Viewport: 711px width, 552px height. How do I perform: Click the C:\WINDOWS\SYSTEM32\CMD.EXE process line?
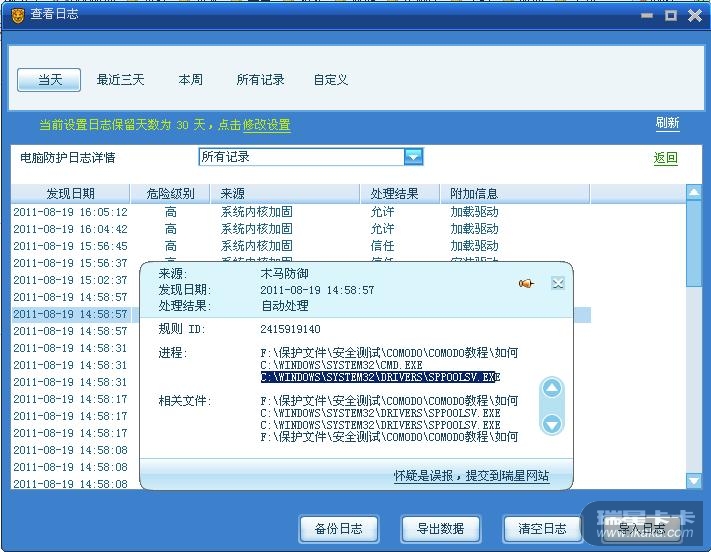(x=341, y=365)
